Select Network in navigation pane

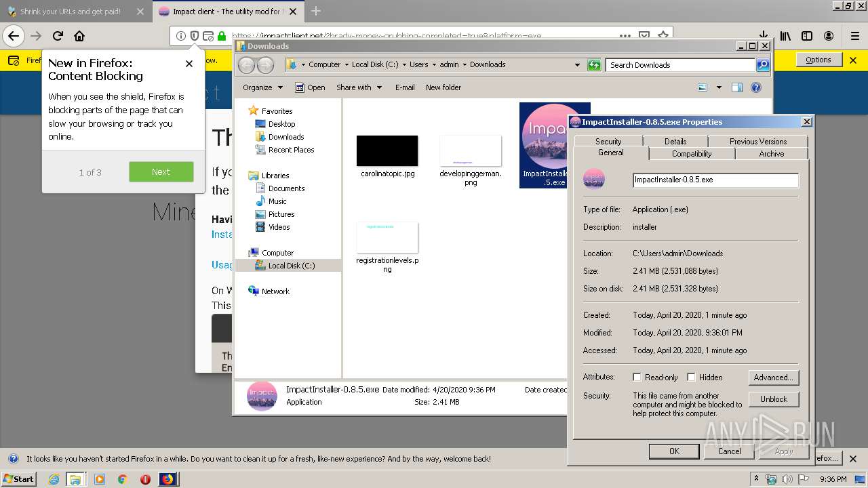click(x=275, y=291)
